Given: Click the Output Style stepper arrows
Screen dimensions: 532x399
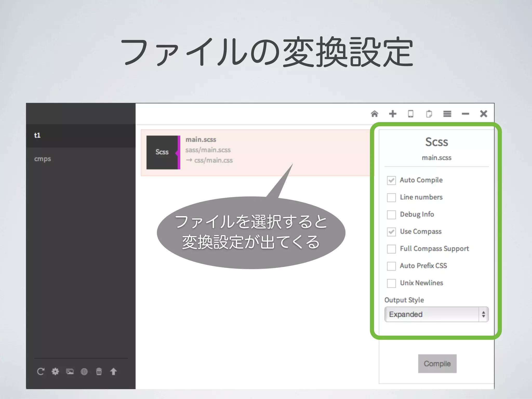Looking at the screenshot, I should pyautogui.click(x=483, y=314).
